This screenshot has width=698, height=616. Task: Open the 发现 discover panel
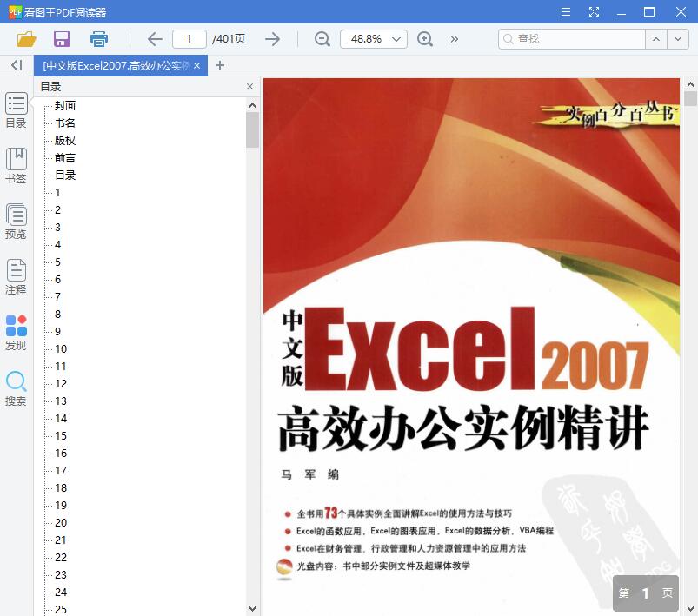point(17,333)
